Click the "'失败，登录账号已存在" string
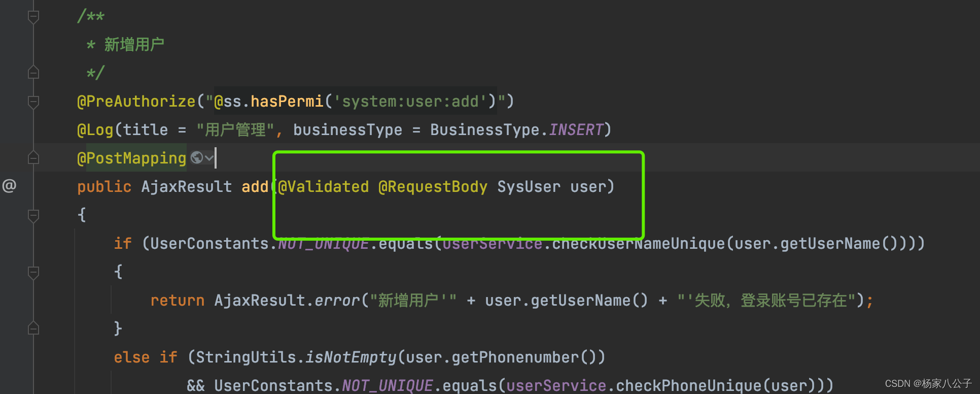Image resolution: width=980 pixels, height=394 pixels. (766, 301)
